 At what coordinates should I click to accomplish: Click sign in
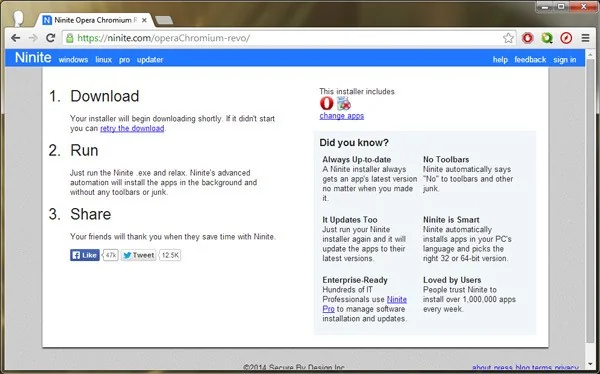(564, 60)
